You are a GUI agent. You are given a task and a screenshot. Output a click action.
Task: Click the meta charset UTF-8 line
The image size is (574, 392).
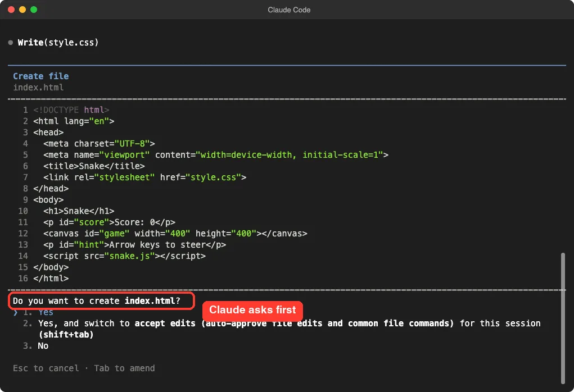tap(99, 144)
